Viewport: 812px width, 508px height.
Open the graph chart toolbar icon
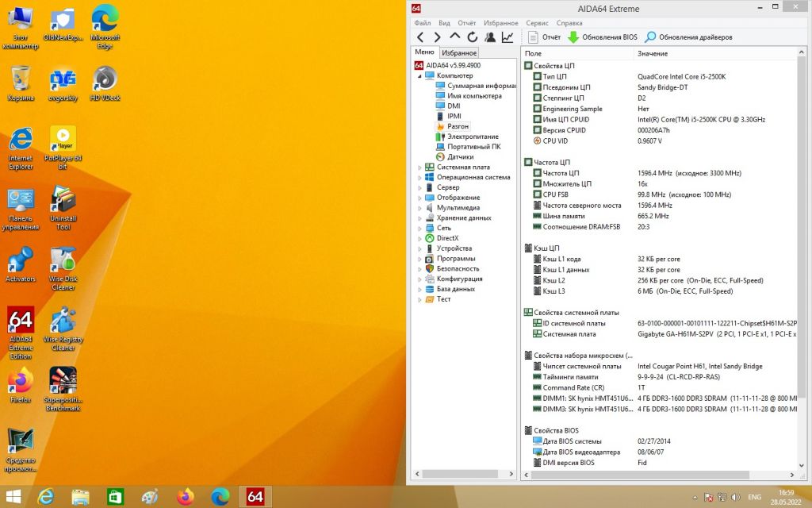click(x=507, y=37)
